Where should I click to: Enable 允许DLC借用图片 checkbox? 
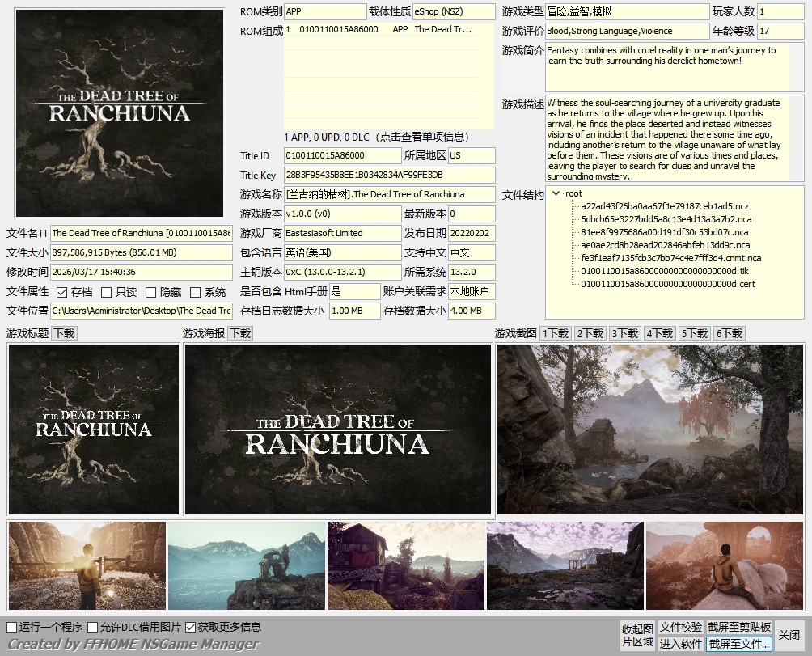(x=93, y=627)
